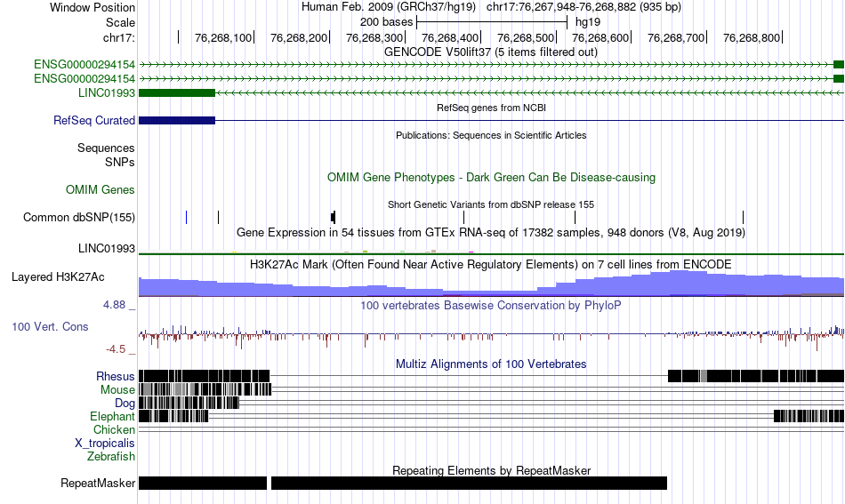Click the 76,268,400 ruler position

[449, 37]
